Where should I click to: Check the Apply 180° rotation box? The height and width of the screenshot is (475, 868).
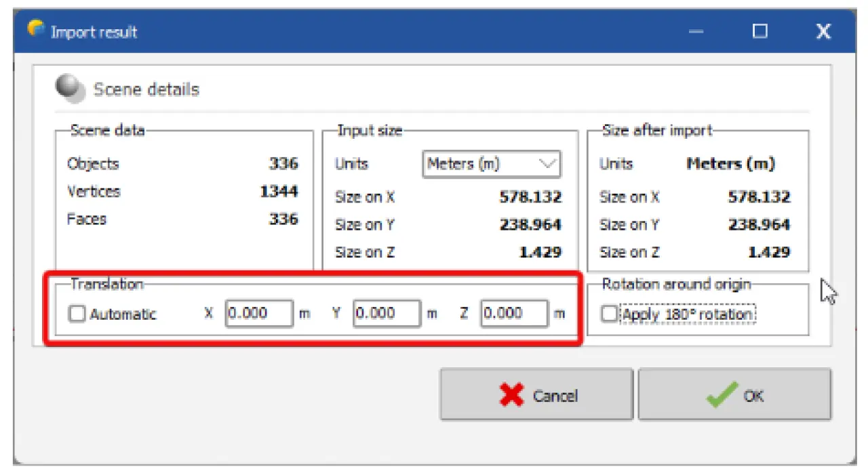(610, 314)
